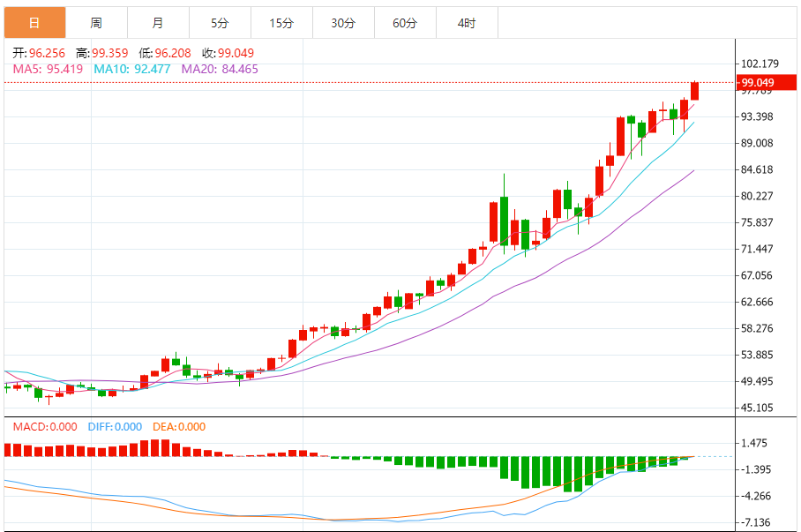The image size is (801, 532).
Task: Select the MACD indicator label
Action: 46,427
